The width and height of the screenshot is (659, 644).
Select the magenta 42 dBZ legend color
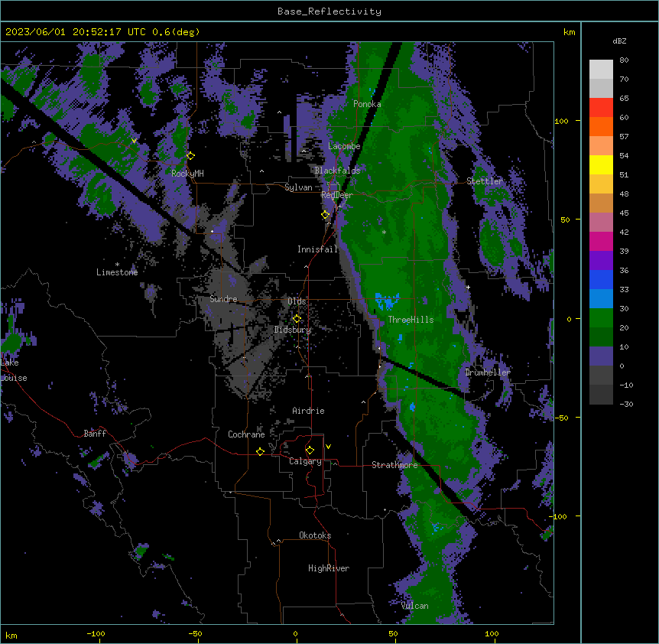[x=601, y=241]
